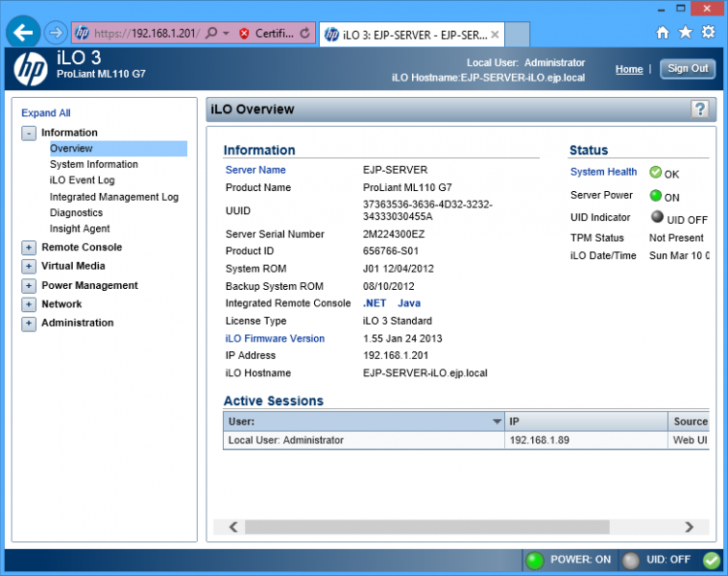Viewport: 728px width, 576px height.
Task: Open a new blank browser tab
Action: (x=518, y=35)
